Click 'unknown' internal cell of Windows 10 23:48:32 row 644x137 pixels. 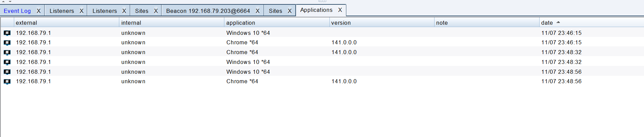(x=133, y=62)
